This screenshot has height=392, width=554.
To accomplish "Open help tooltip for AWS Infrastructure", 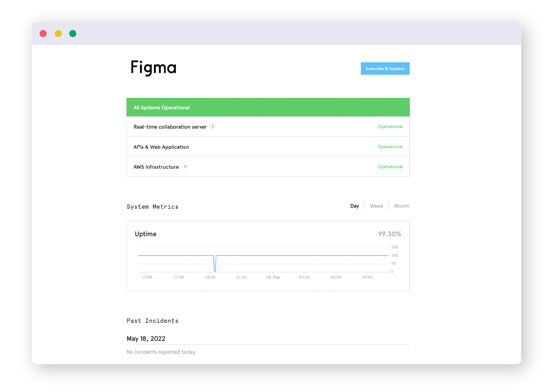I will pyautogui.click(x=185, y=166).
